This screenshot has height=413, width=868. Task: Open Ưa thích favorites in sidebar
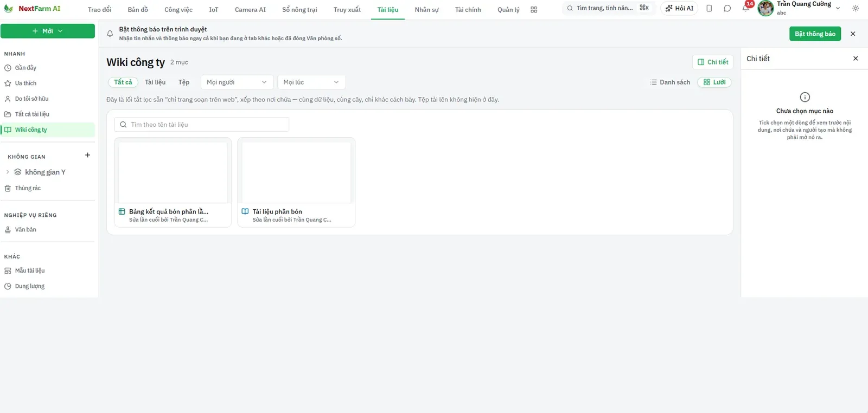point(48,83)
